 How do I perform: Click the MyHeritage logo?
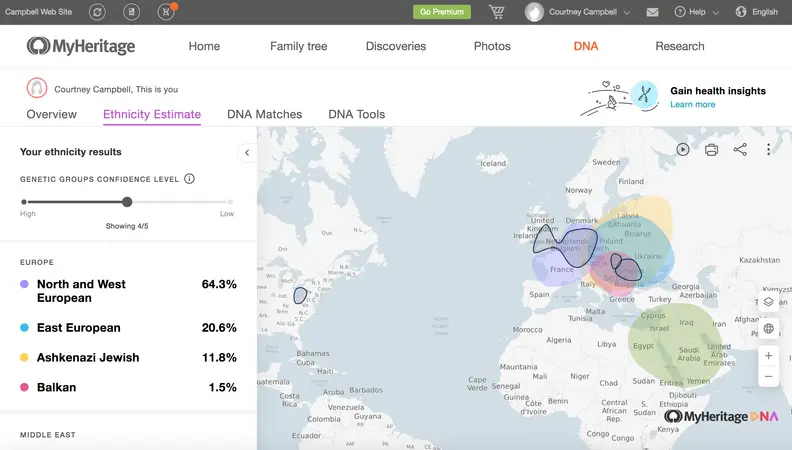(81, 46)
